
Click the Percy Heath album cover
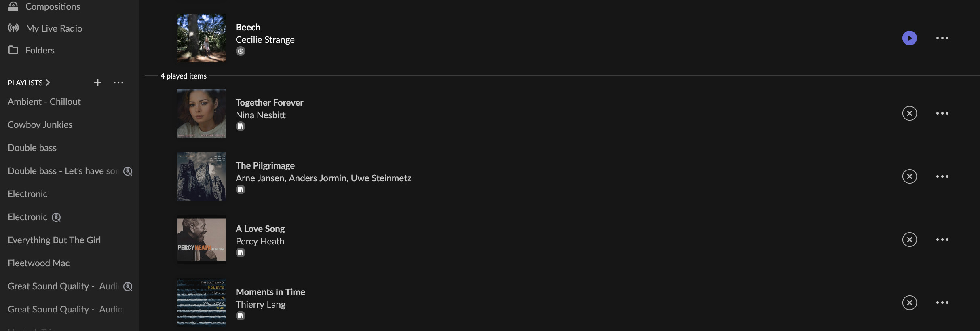pos(202,240)
